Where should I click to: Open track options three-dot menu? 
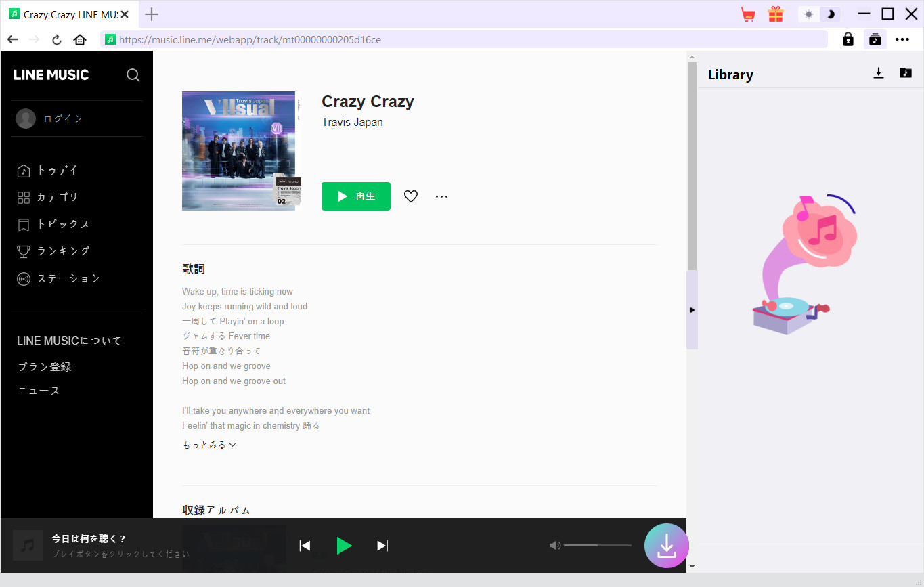click(x=442, y=196)
